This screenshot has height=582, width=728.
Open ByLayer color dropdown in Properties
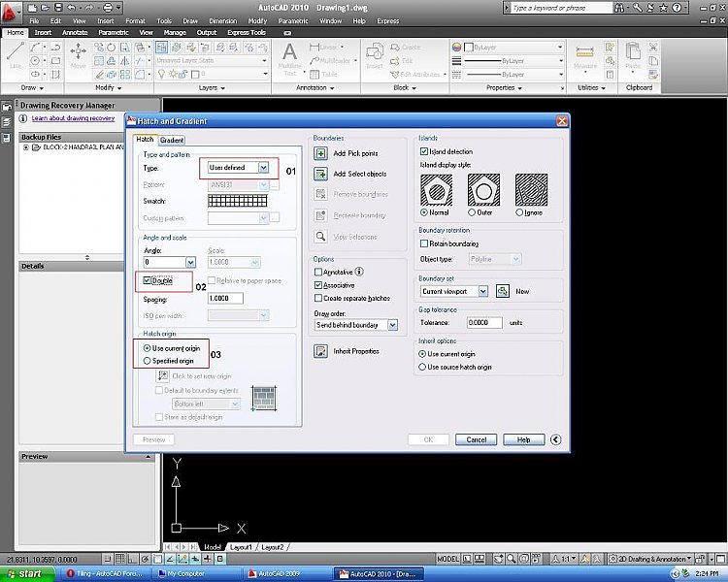pos(560,48)
